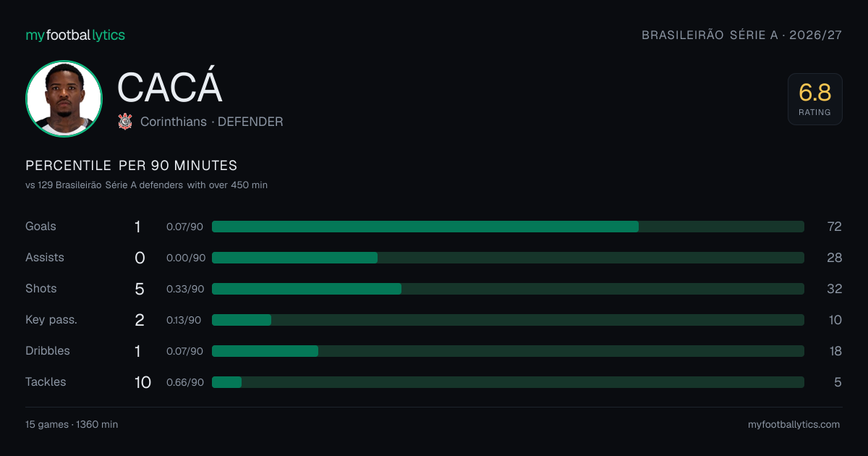
Task: Click the myfootballytics logo
Action: coord(75,35)
